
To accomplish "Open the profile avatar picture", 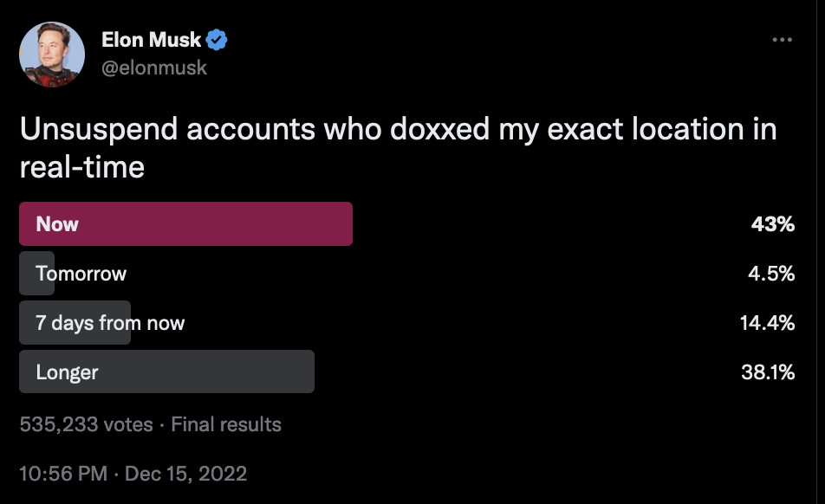I will tap(52, 55).
